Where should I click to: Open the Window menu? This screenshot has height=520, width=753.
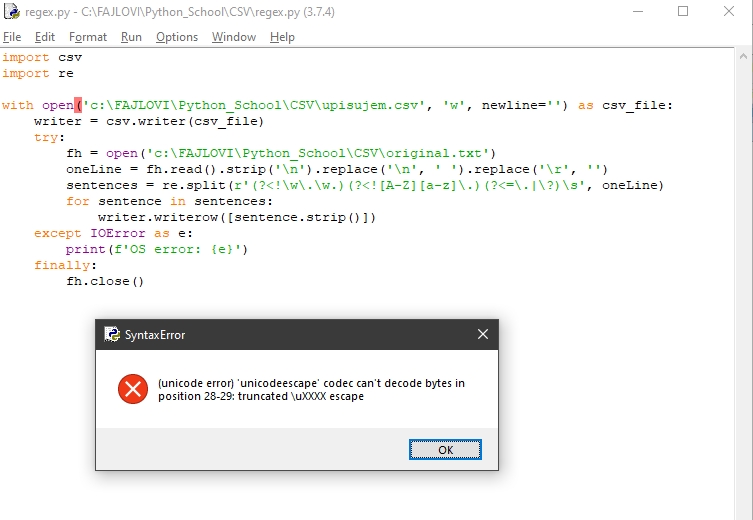[x=234, y=37]
